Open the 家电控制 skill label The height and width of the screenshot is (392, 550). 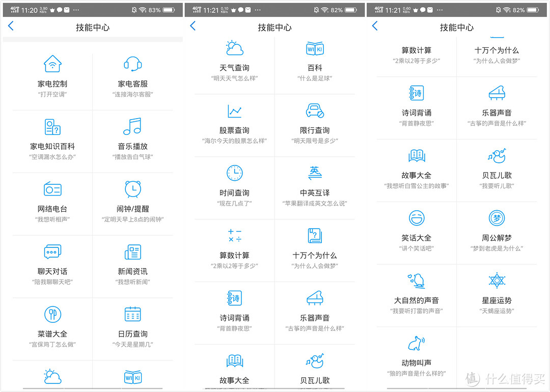tap(52, 84)
